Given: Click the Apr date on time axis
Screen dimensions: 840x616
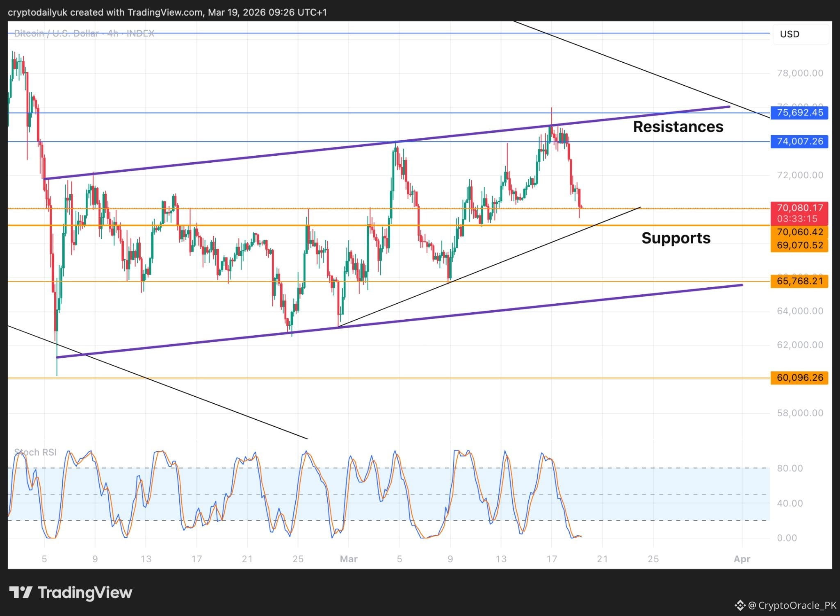Looking at the screenshot, I should 742,559.
